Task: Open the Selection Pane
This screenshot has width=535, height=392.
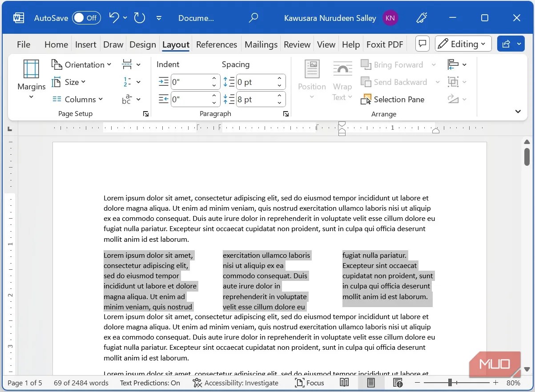Action: point(392,99)
